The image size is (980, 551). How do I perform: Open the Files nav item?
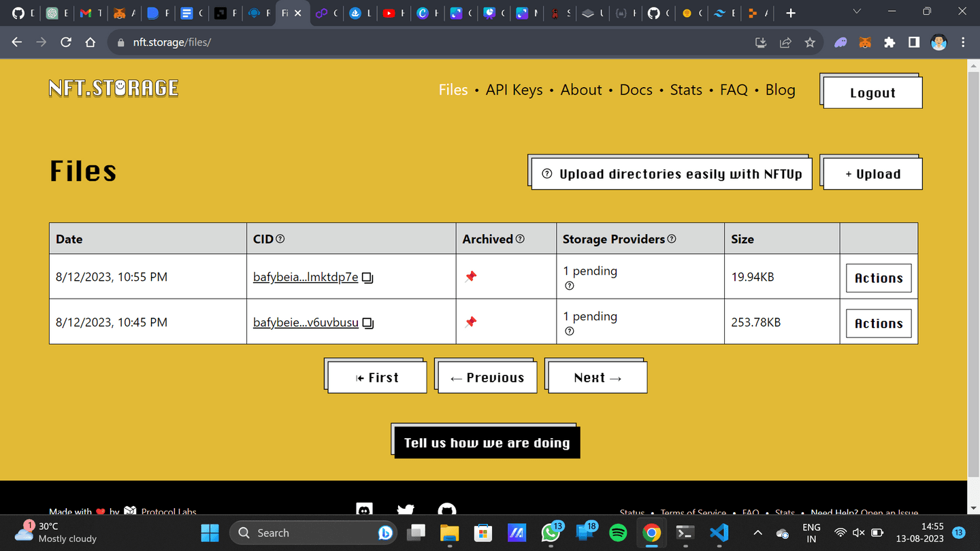tap(453, 90)
